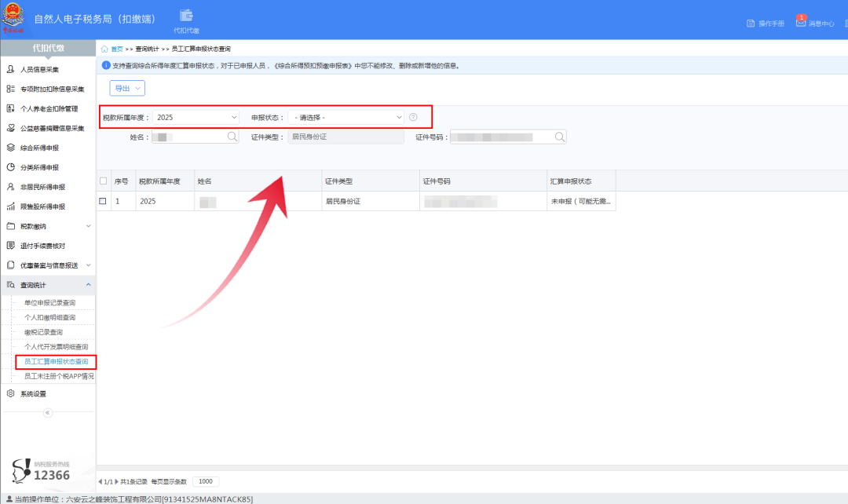848x504 pixels.
Task: Tick the select-all checkbox in table header
Action: tap(104, 181)
